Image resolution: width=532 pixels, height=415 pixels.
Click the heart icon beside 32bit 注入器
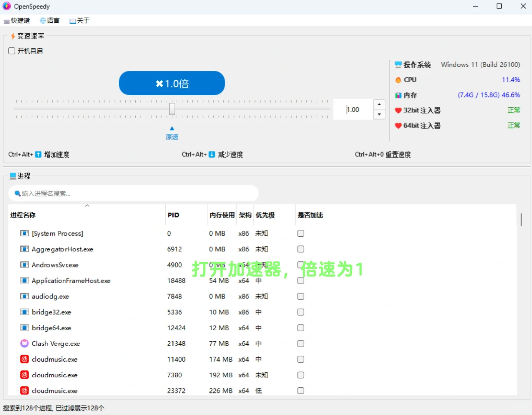click(x=398, y=110)
